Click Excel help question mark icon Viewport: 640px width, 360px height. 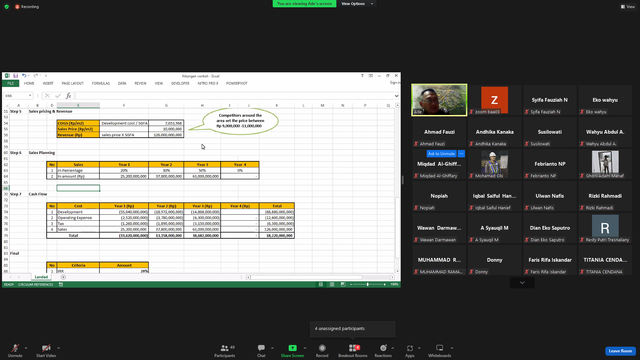(362, 76)
